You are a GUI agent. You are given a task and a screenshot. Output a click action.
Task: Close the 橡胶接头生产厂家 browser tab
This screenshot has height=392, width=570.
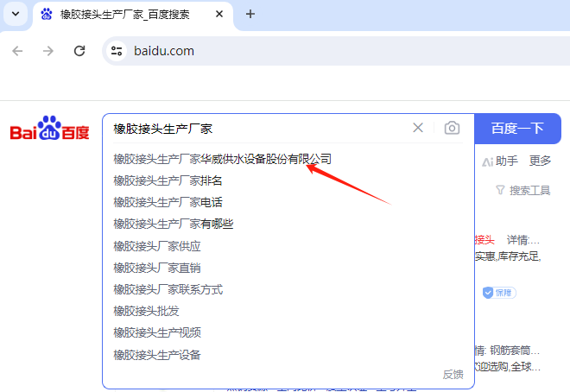coord(221,14)
